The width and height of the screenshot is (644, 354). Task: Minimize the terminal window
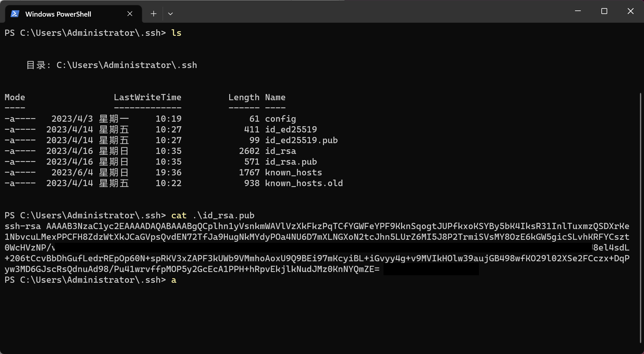[x=578, y=11]
